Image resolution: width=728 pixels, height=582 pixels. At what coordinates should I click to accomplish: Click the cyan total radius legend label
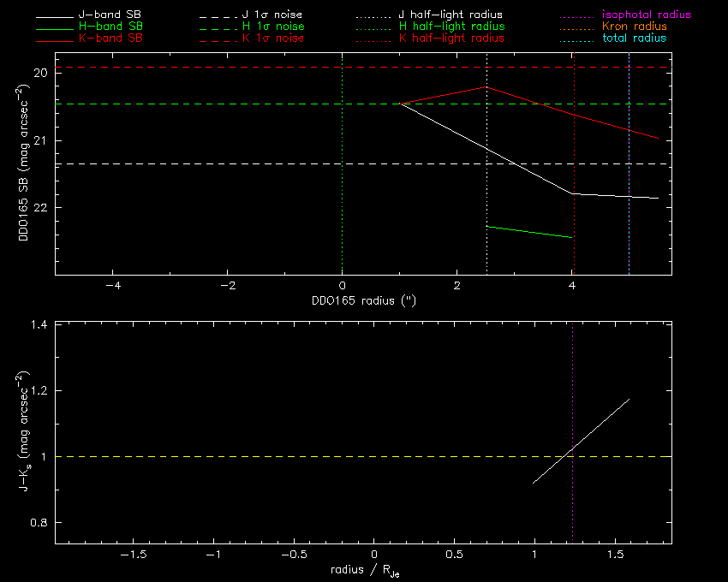tap(634, 39)
